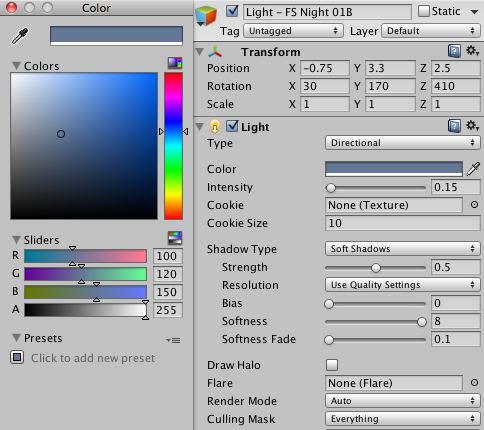
Task: Open the Transform component gear menu
Action: tap(472, 51)
